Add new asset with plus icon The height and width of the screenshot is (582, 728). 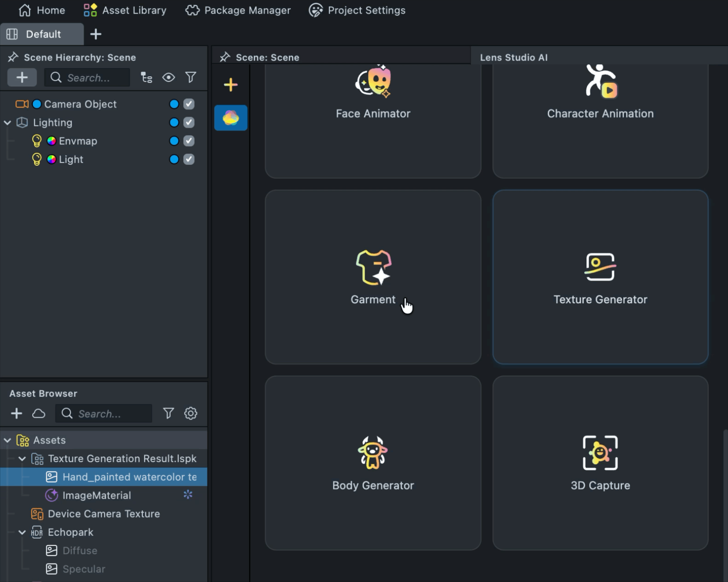(x=17, y=413)
